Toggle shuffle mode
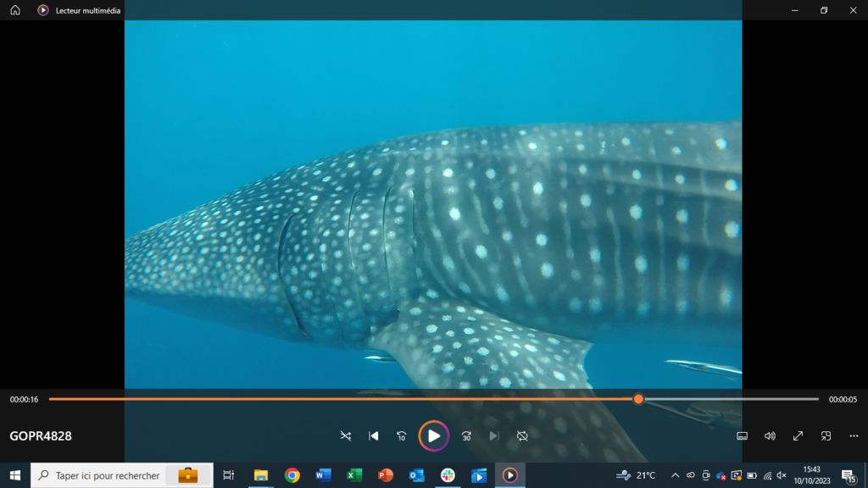868x488 pixels. tap(345, 436)
